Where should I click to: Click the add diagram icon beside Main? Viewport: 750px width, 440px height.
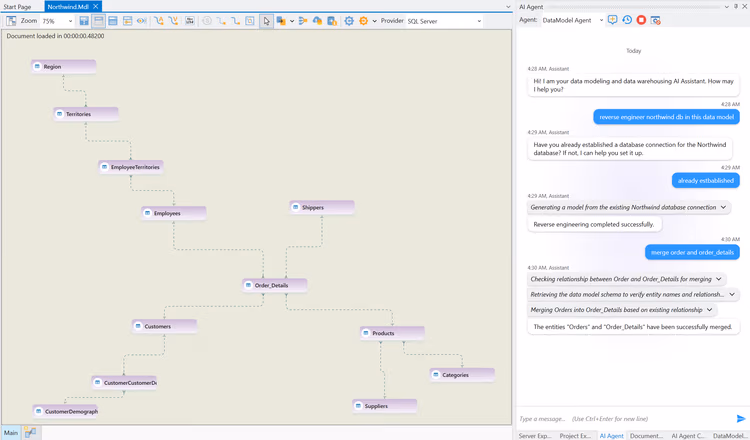(x=31, y=432)
